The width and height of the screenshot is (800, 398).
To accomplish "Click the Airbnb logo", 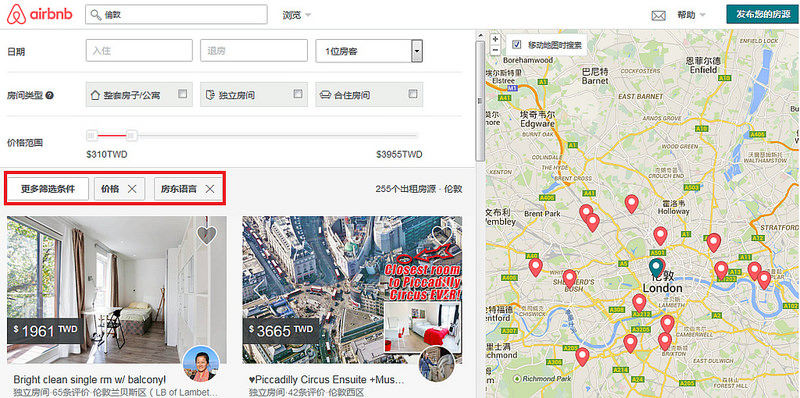I will tap(40, 14).
